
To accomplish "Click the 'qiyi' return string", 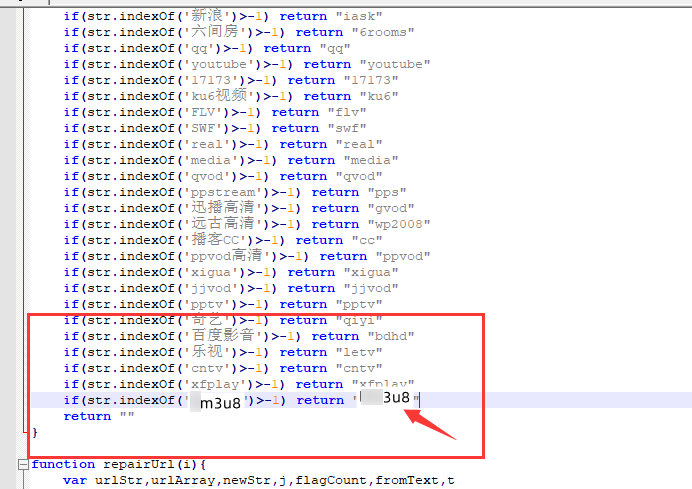I will [359, 320].
